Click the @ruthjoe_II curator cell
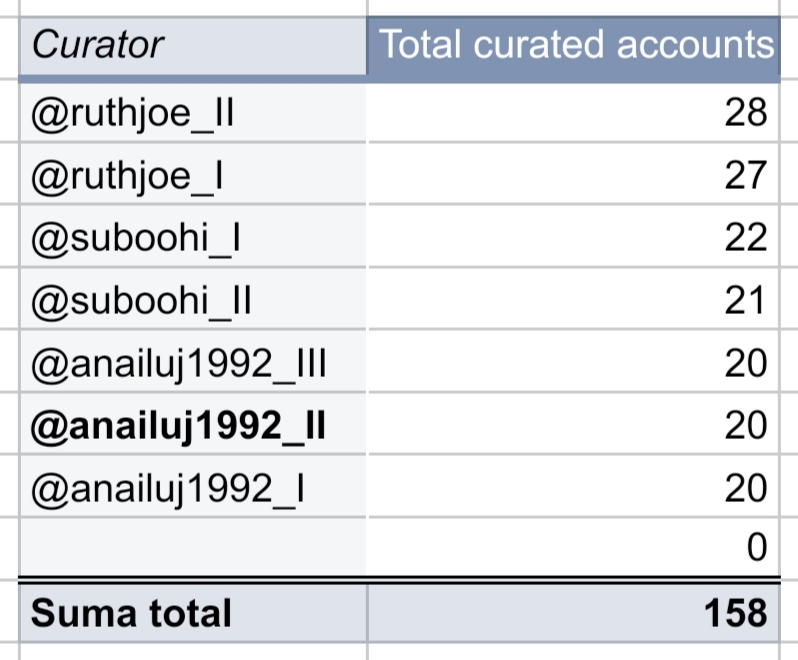 [x=193, y=112]
